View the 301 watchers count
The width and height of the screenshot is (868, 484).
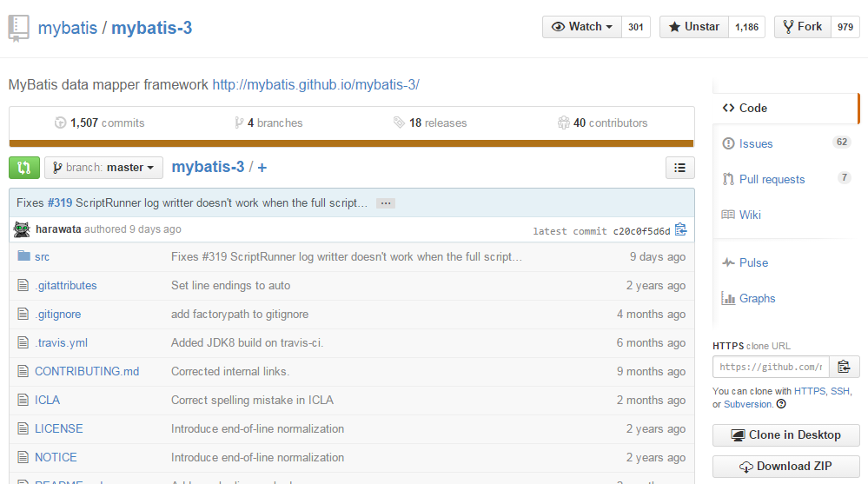click(x=636, y=27)
